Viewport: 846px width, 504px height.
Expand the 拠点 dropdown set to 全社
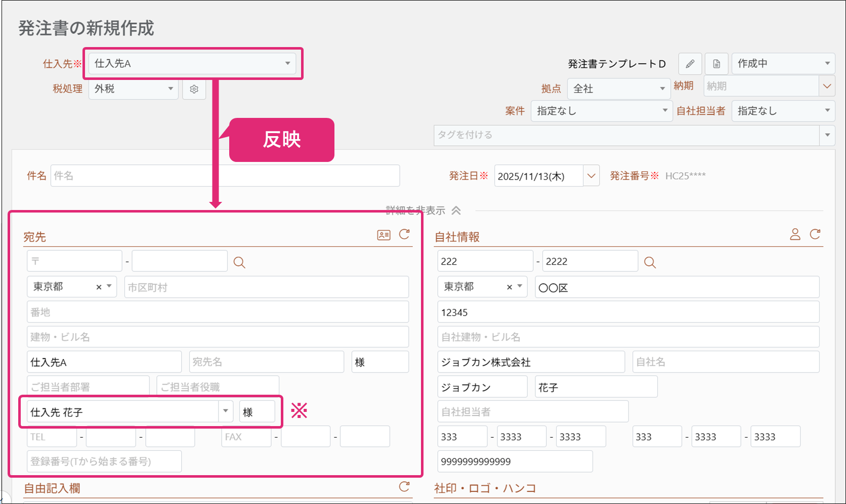pyautogui.click(x=618, y=89)
